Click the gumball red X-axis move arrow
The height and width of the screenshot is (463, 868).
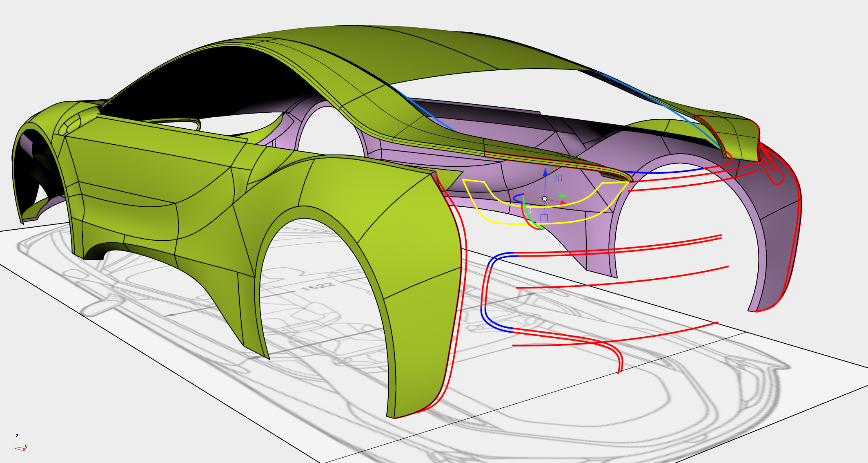click(x=563, y=203)
